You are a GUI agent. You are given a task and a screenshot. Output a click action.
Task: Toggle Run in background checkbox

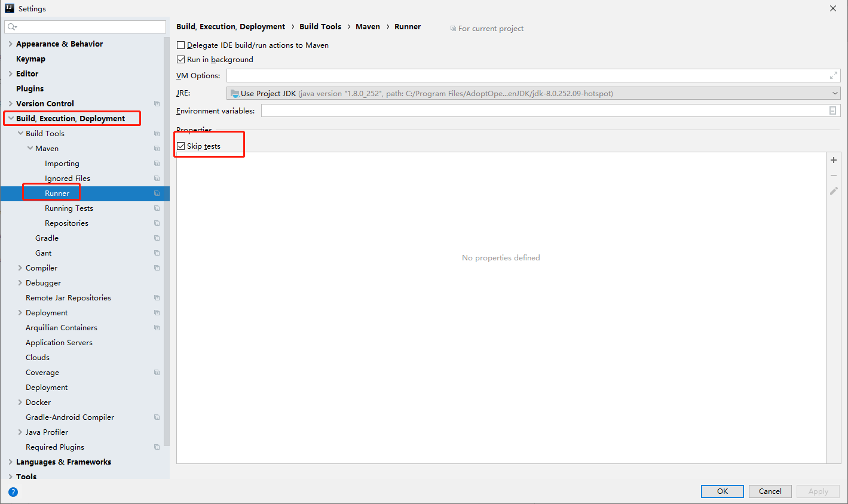(181, 60)
